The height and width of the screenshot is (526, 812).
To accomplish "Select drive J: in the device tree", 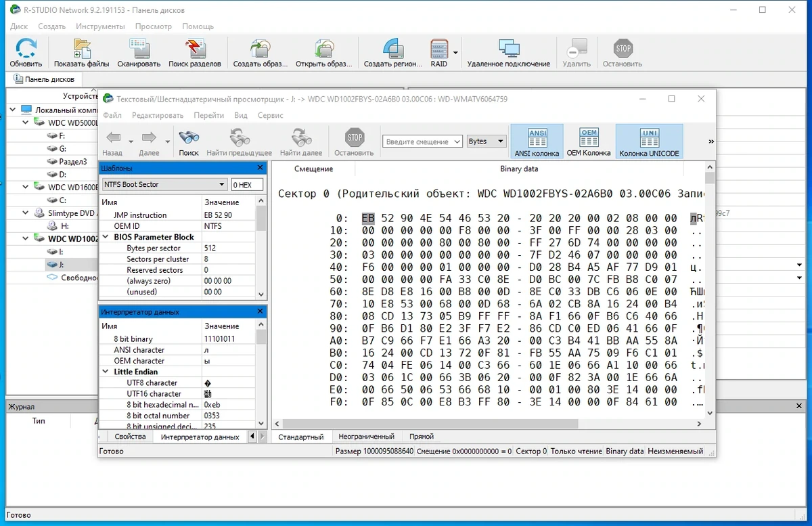I will (x=55, y=264).
